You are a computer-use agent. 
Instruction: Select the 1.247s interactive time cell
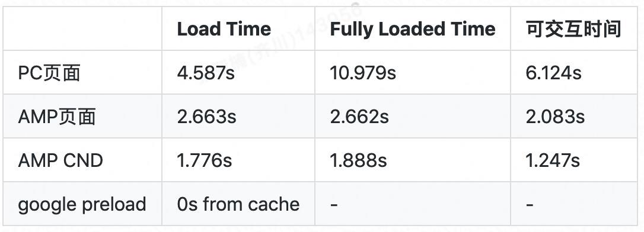pyautogui.click(x=553, y=160)
